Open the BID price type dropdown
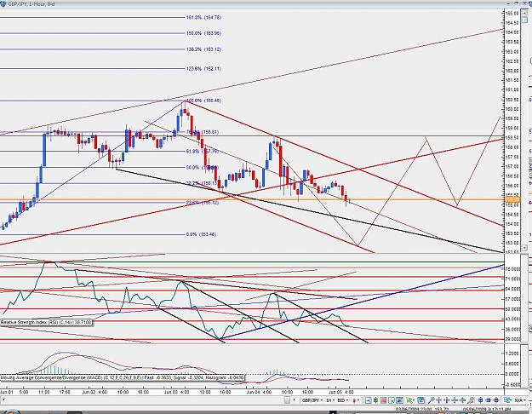532x414 pixels. [343, 400]
